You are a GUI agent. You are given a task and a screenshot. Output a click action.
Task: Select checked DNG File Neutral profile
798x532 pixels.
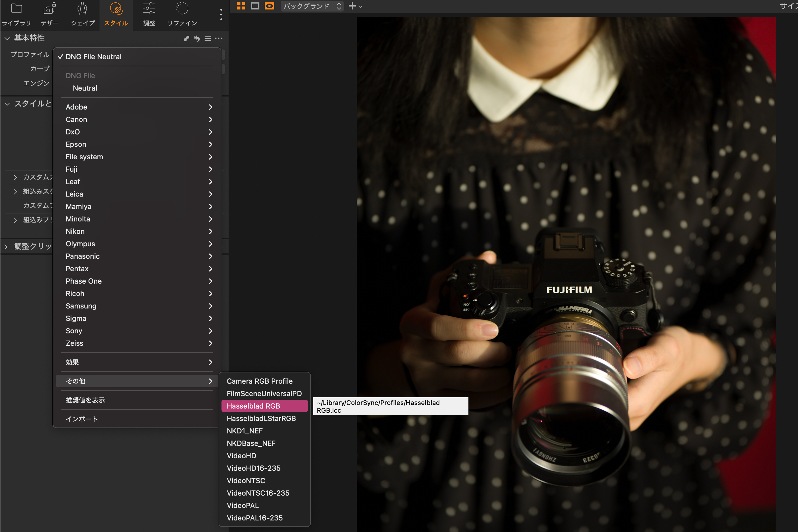coord(137,57)
